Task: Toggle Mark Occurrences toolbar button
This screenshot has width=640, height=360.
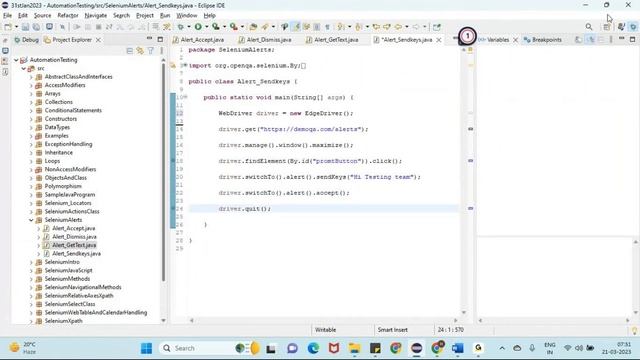Action: [297, 27]
